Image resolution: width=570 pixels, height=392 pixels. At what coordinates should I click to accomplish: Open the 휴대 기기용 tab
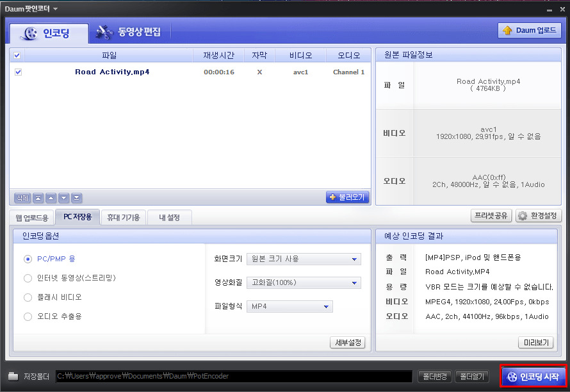pyautogui.click(x=124, y=217)
